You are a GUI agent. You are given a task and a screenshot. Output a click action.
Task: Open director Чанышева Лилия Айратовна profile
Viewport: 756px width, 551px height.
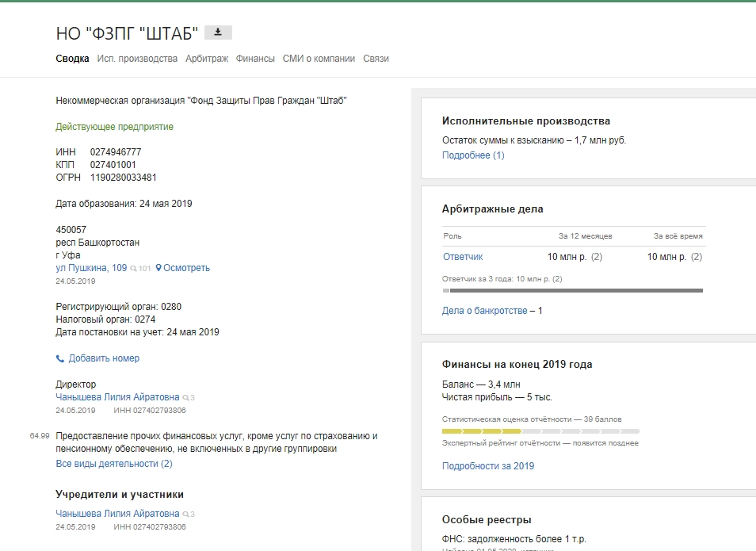(117, 397)
